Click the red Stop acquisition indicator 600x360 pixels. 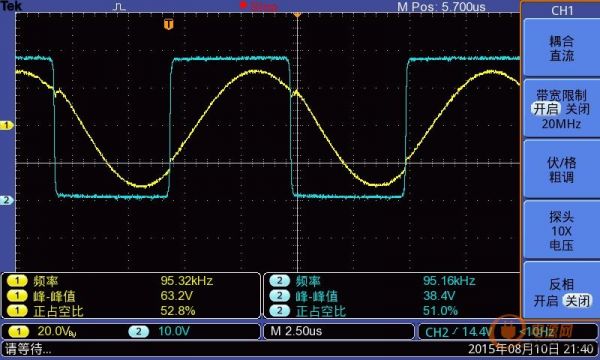point(258,6)
